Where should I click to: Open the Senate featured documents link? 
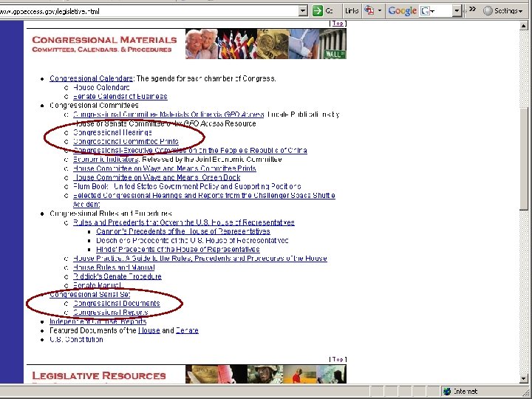pyautogui.click(x=187, y=330)
